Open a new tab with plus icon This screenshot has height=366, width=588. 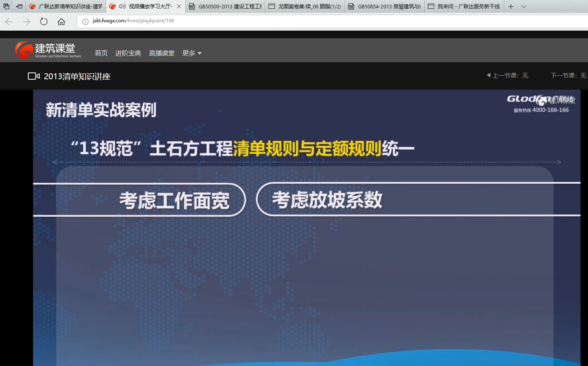pos(511,6)
